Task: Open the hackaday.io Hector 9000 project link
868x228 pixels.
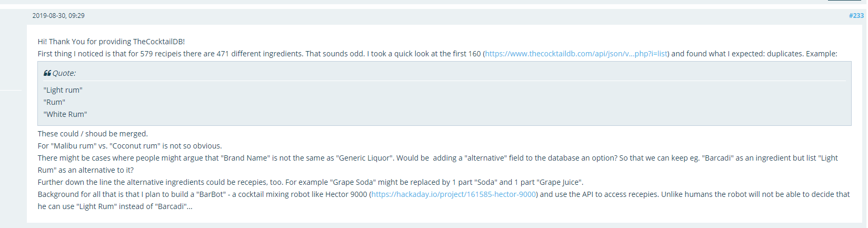Action: point(454,194)
